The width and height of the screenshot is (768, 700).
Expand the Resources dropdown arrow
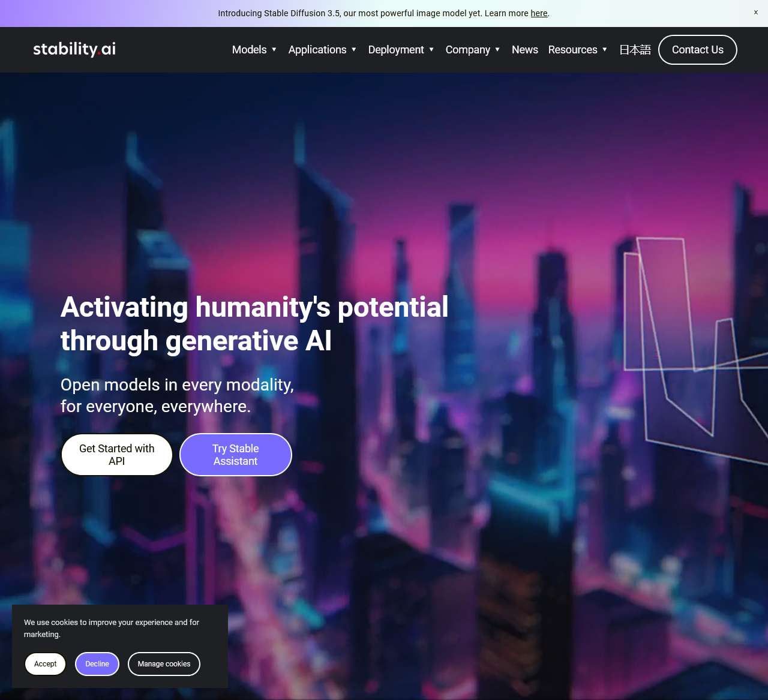pyautogui.click(x=605, y=50)
